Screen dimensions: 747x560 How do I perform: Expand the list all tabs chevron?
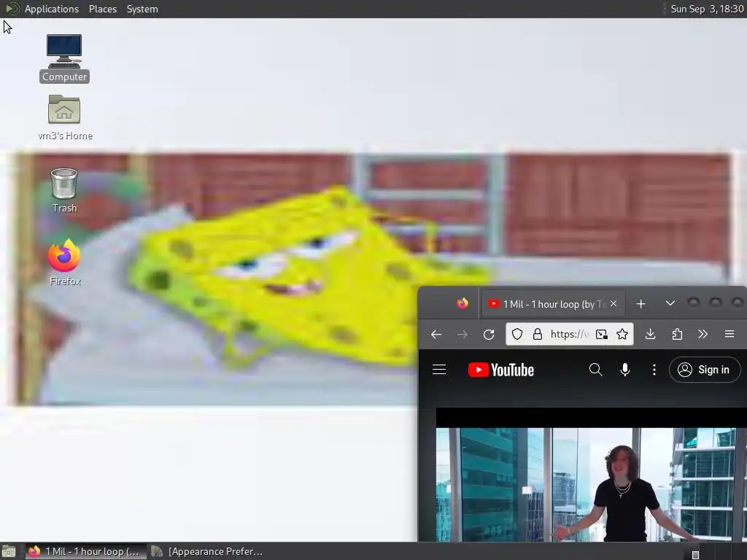(670, 303)
